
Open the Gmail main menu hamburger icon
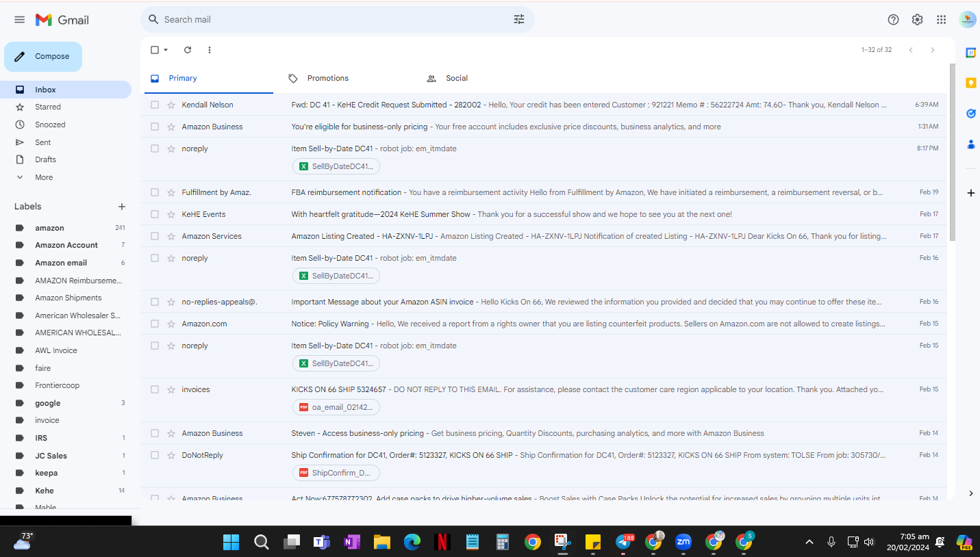(x=19, y=20)
